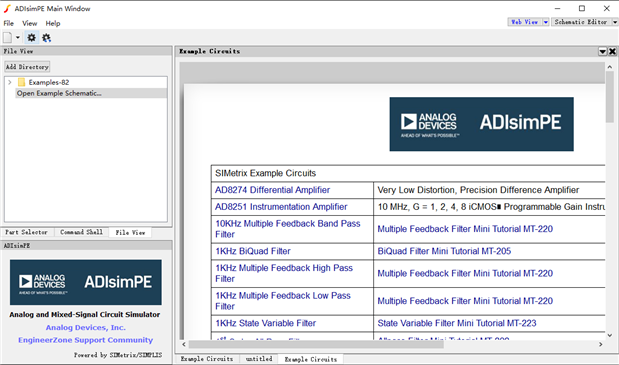Screen dimensions: 619x365
Task: Open 1KHz BiQuad Filter link
Action: pos(253,251)
